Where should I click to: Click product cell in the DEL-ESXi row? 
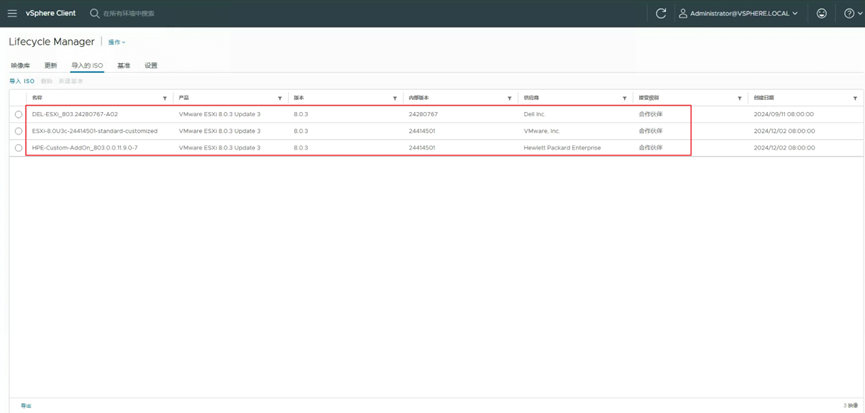point(220,114)
